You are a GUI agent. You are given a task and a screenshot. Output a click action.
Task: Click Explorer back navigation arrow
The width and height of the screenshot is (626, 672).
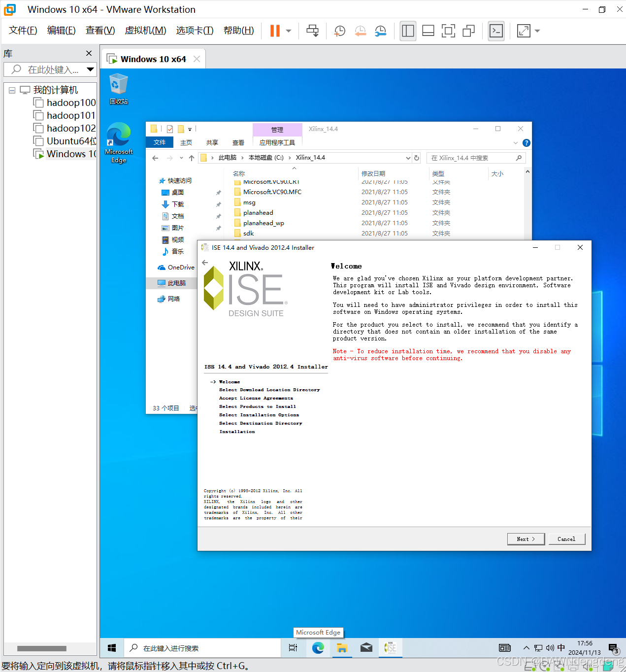155,158
